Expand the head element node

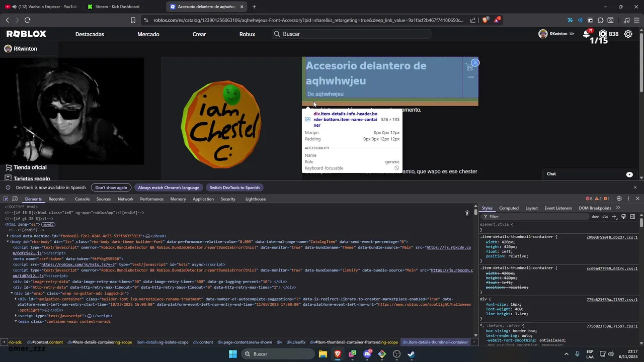pos(8,236)
